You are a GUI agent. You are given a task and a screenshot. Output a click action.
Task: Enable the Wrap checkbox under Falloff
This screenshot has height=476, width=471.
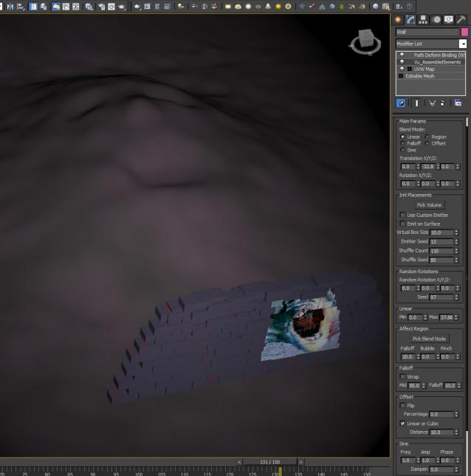click(402, 376)
